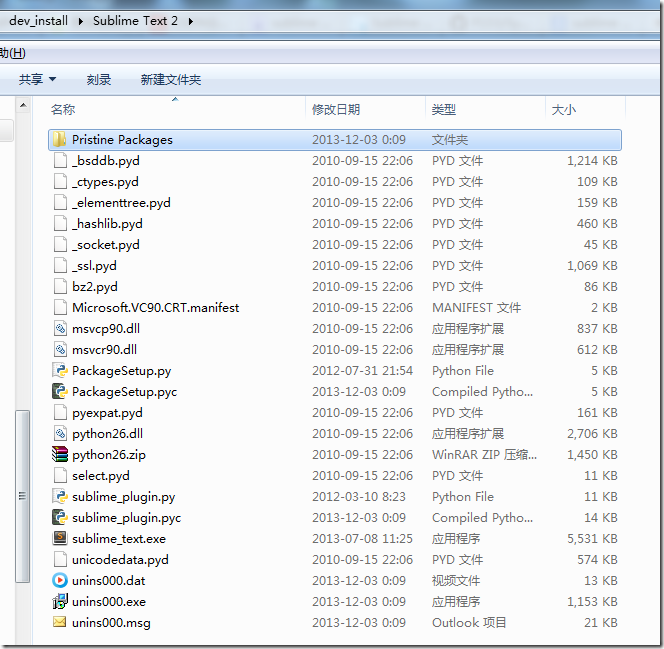Click the sublime_text.exe application icon
This screenshot has height=649, width=664.
(x=60, y=538)
